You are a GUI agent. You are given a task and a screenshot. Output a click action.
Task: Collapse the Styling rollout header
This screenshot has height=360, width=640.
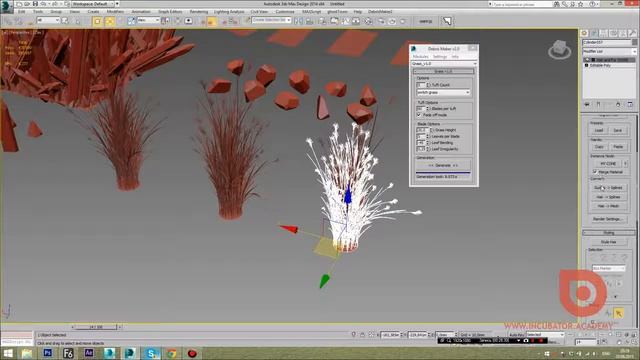point(609,233)
